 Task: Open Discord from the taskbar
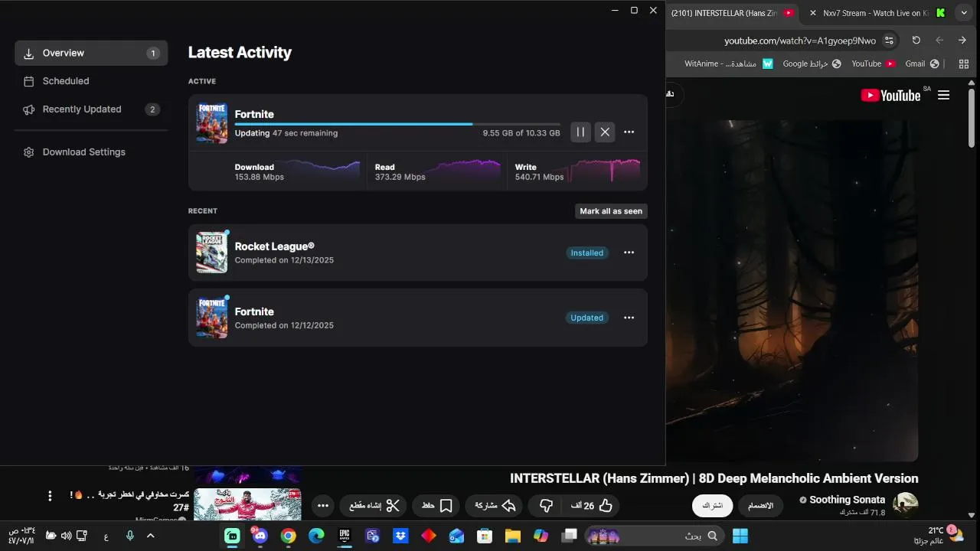(260, 536)
